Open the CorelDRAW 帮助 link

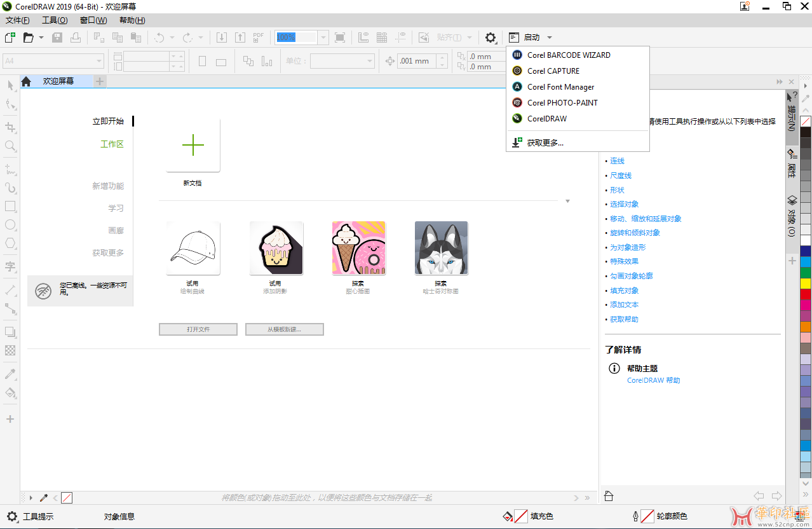click(x=653, y=380)
